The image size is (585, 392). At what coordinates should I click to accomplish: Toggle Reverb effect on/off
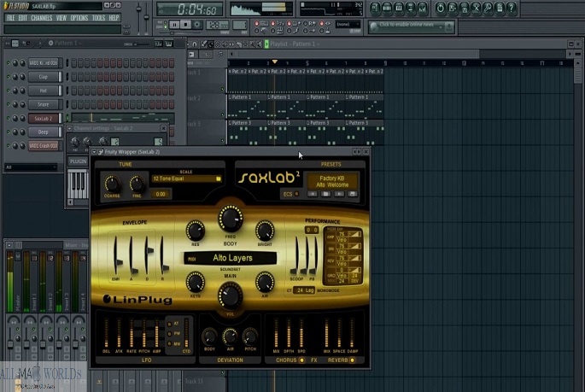point(352,360)
